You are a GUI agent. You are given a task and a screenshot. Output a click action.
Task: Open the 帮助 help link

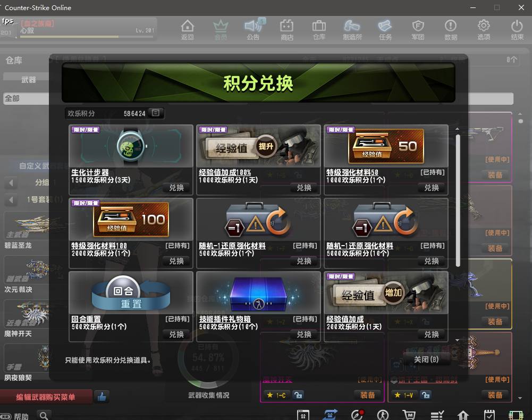(x=21, y=416)
